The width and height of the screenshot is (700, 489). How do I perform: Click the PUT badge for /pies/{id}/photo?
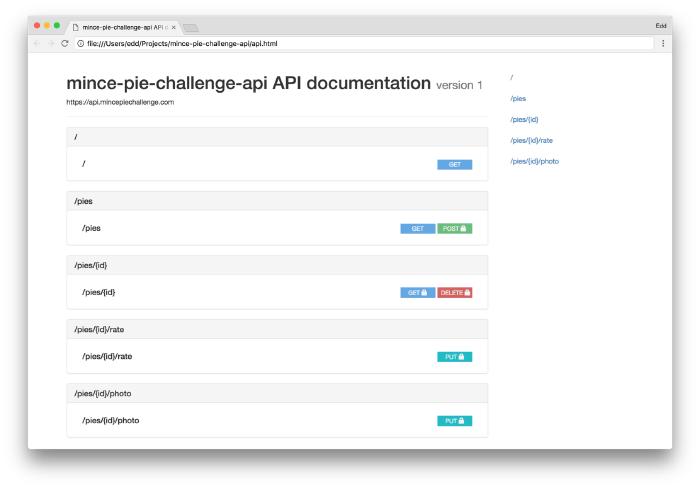coord(454,421)
